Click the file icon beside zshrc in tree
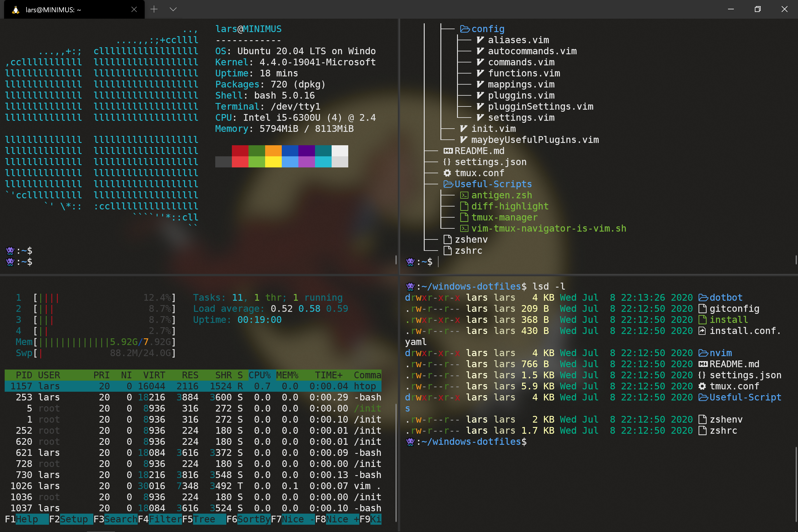This screenshot has width=798, height=532. 447,251
